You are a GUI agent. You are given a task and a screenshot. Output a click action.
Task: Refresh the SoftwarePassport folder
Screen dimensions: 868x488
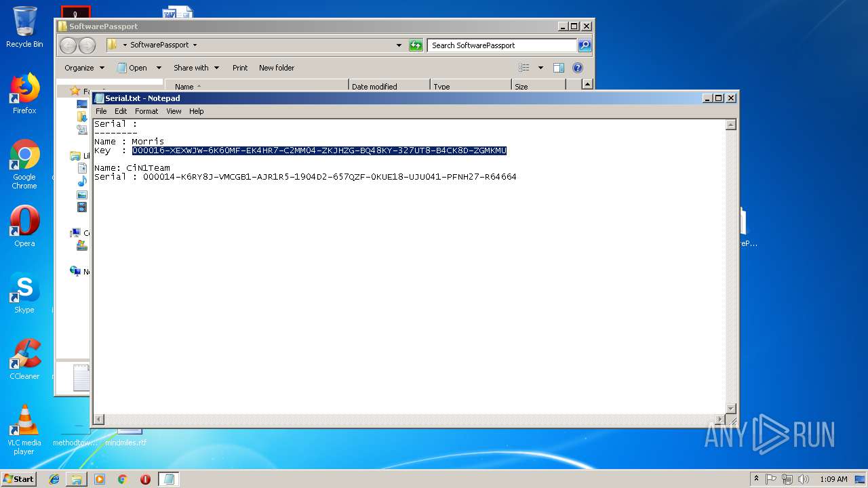416,45
